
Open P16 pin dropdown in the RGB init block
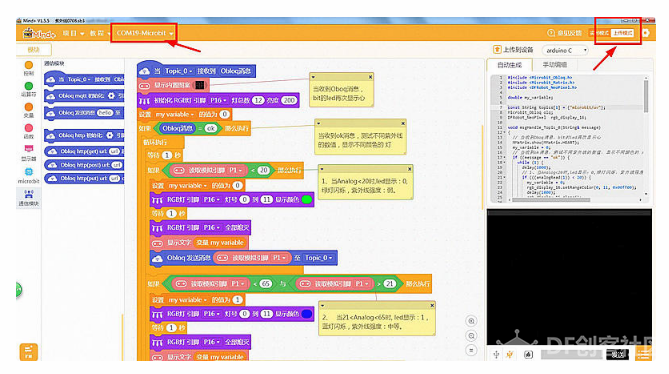218,100
